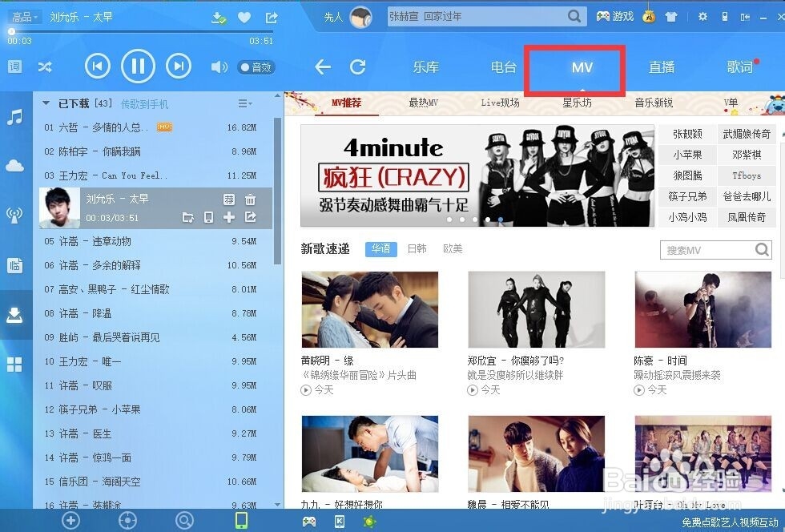Select the 华语 filter
785x532 pixels.
pyautogui.click(x=381, y=249)
